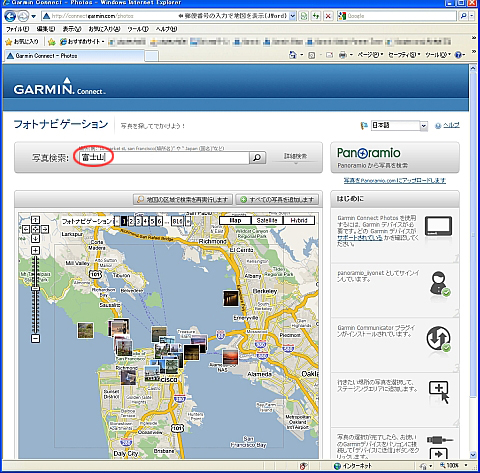480x473 pixels.
Task: Click the sunset photo thumbnail near Alameda NAS
Action: 230,357
